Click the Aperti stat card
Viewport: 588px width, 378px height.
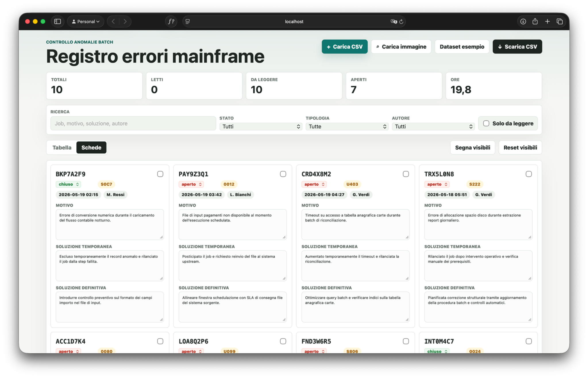click(394, 86)
